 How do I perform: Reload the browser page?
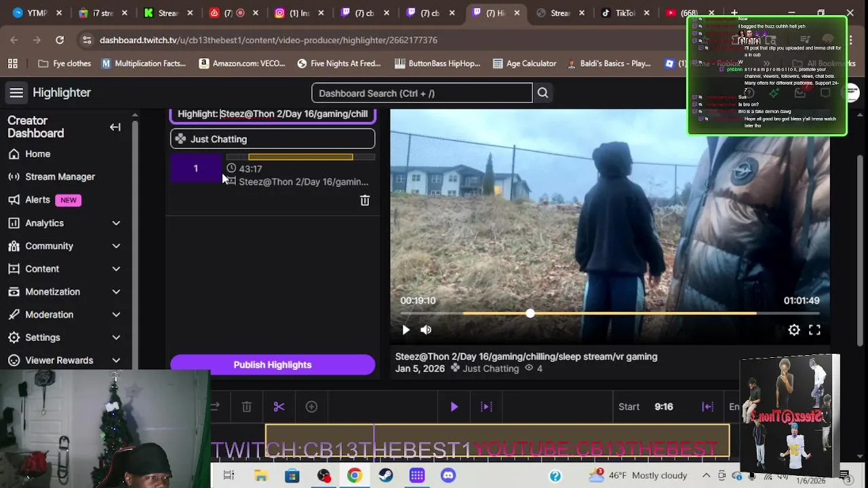(x=60, y=40)
